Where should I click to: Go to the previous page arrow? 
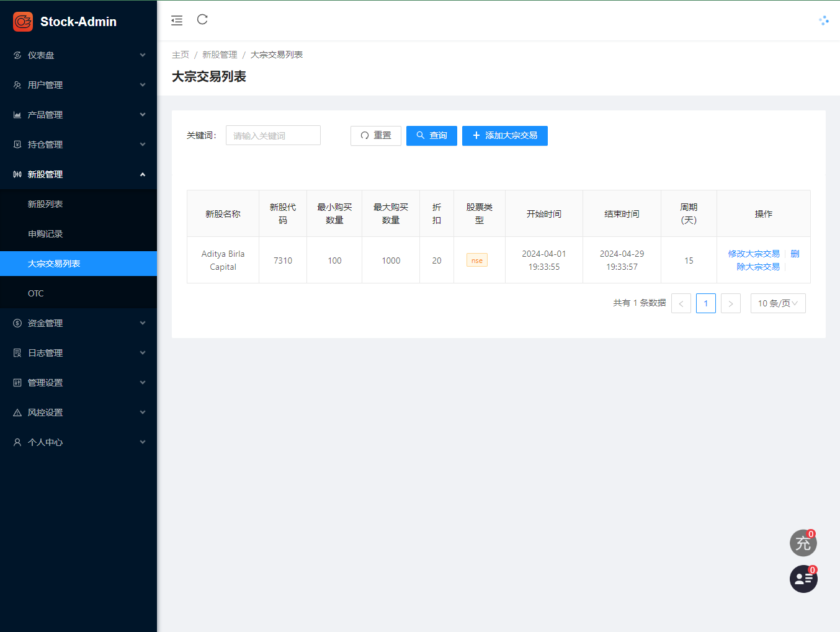click(x=681, y=303)
